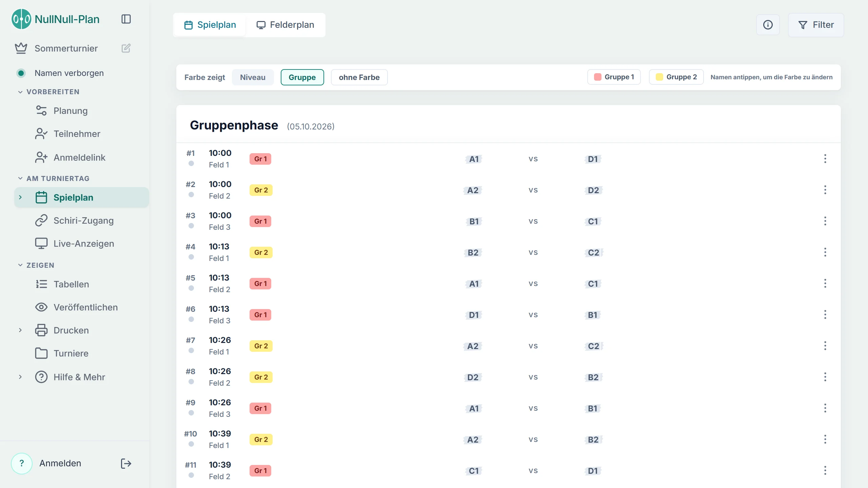Edit Sommerturnier name pencil icon
868x488 pixels.
tap(126, 48)
